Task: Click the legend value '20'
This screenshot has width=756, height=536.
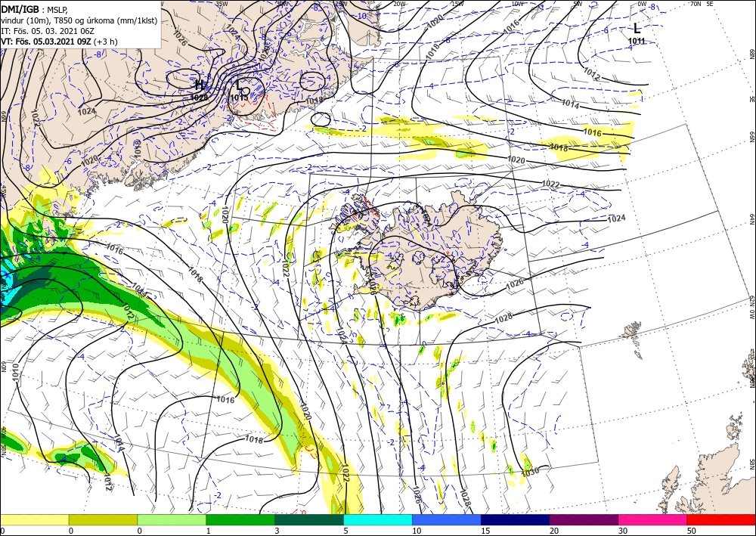Action: [553, 531]
